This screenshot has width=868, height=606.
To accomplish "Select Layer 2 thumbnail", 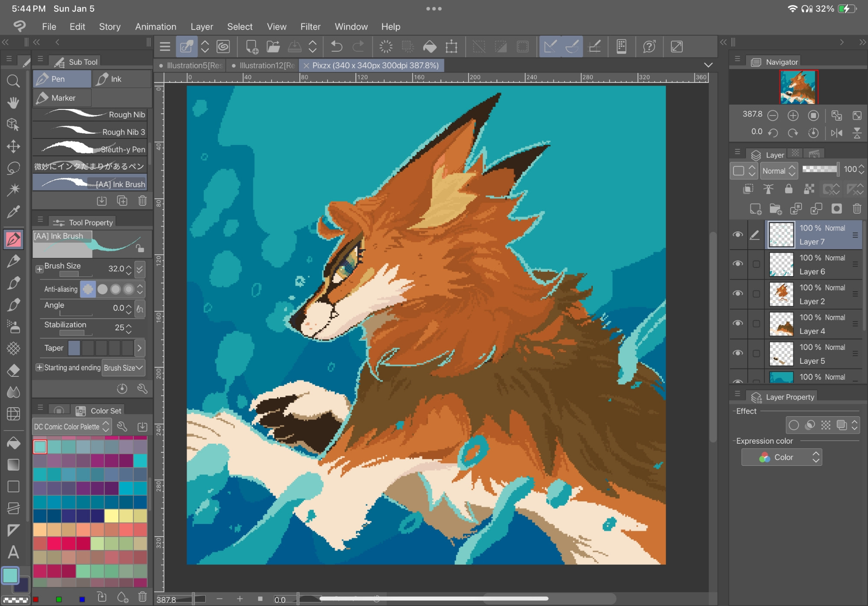I will (x=781, y=294).
